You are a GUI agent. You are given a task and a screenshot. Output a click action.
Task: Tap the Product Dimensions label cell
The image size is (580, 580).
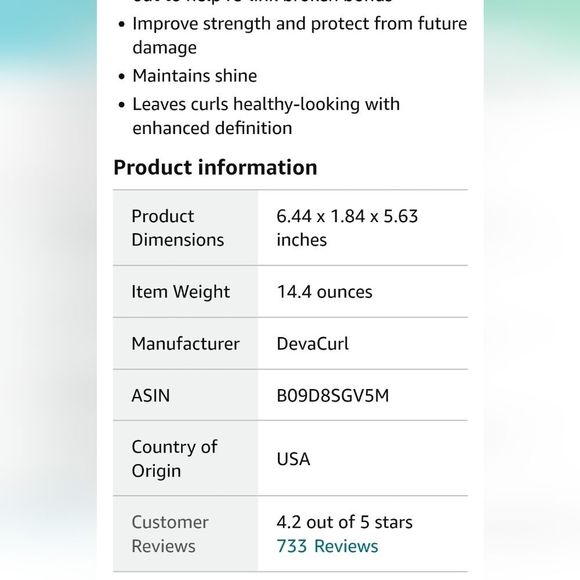(185, 228)
